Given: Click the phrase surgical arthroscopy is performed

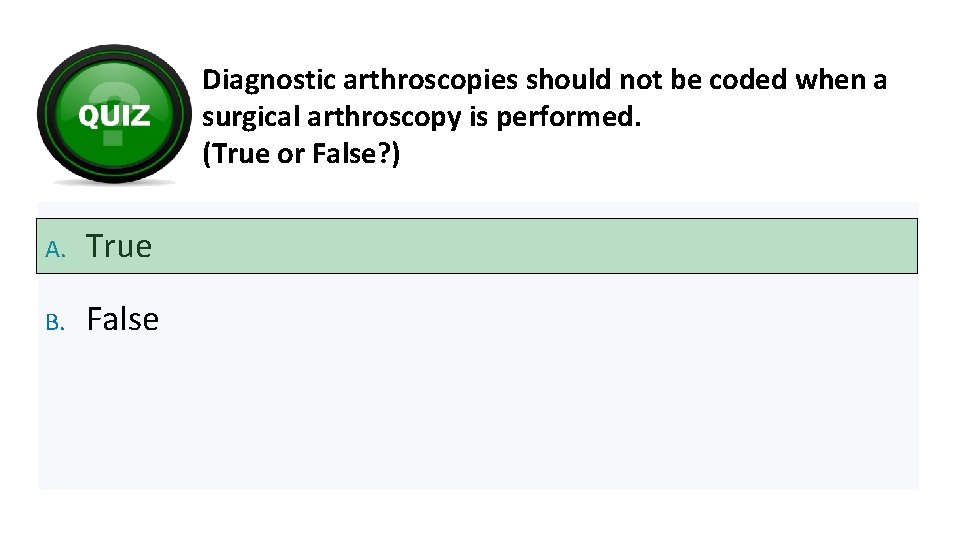Looking at the screenshot, I should click(x=420, y=118).
